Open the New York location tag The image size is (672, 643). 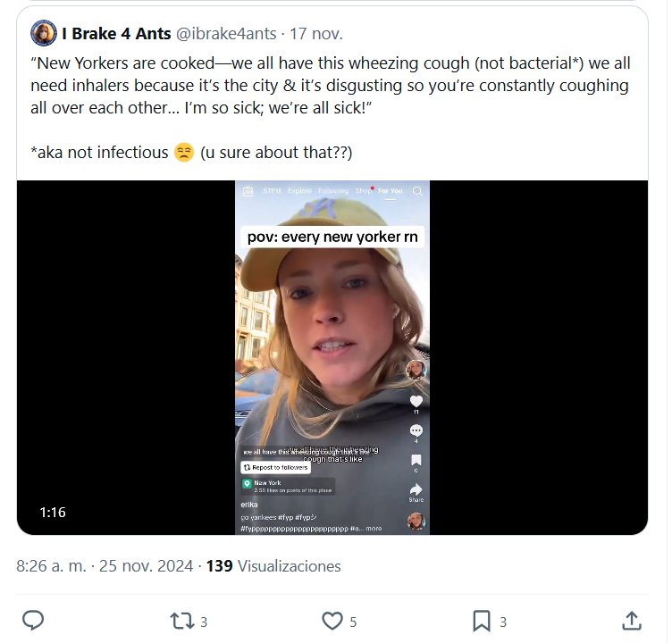(x=266, y=482)
